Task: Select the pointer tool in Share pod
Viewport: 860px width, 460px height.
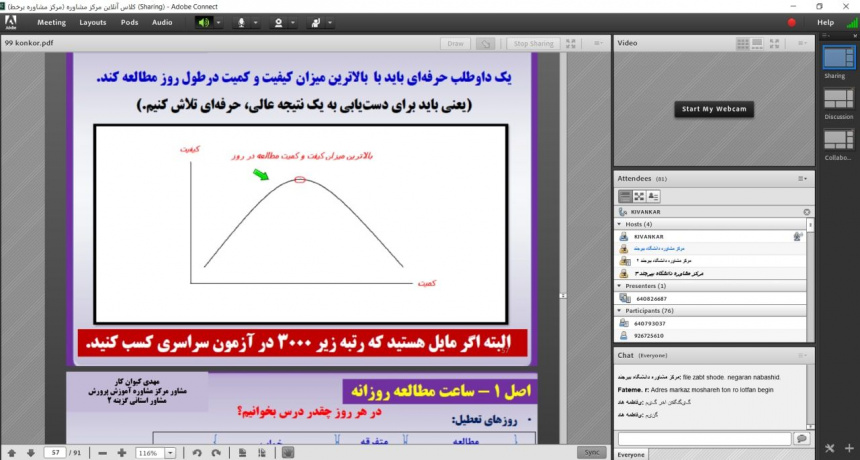Action: pos(485,44)
